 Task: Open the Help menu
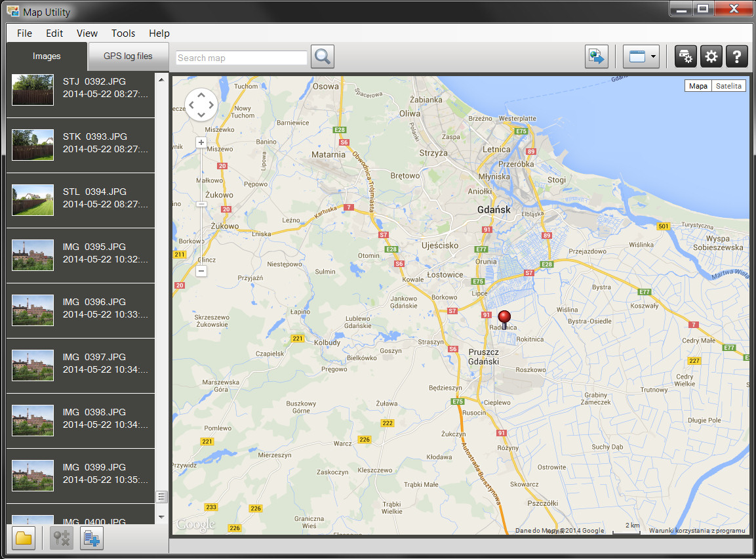click(x=159, y=33)
